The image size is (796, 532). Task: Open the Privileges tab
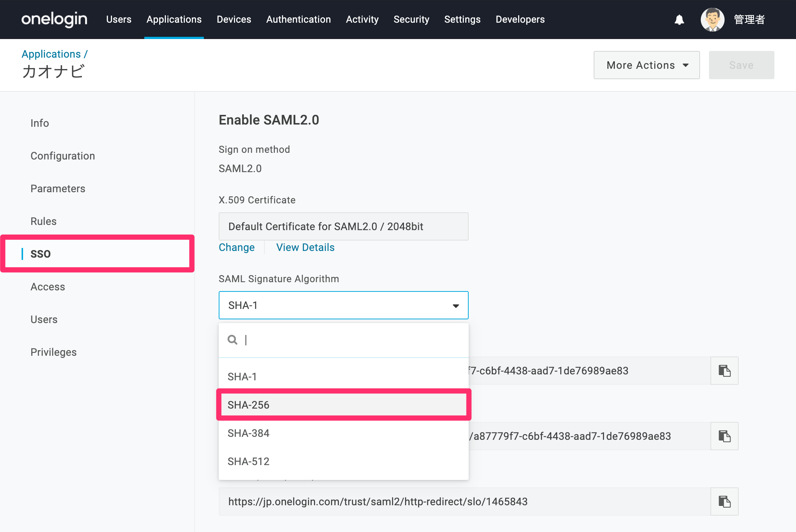click(x=54, y=352)
